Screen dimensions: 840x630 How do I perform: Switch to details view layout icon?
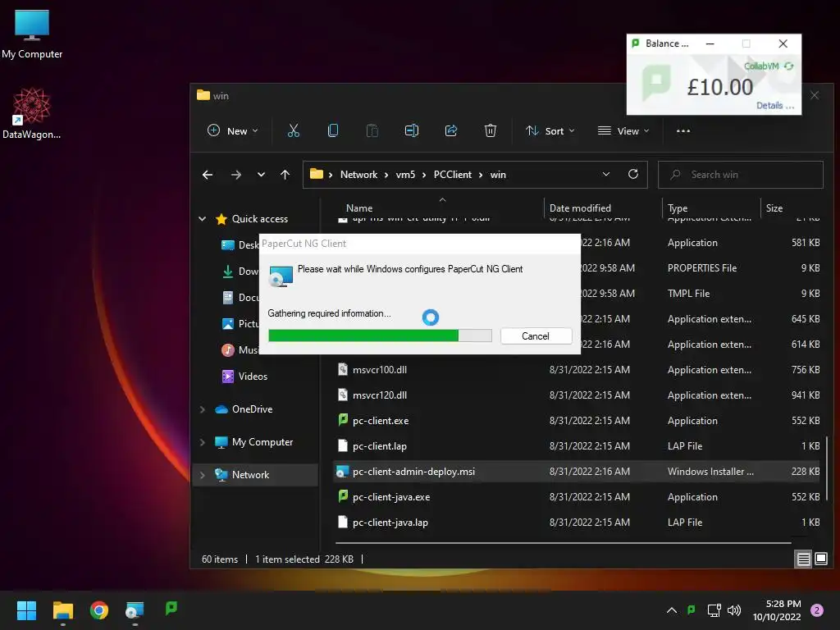click(x=804, y=559)
